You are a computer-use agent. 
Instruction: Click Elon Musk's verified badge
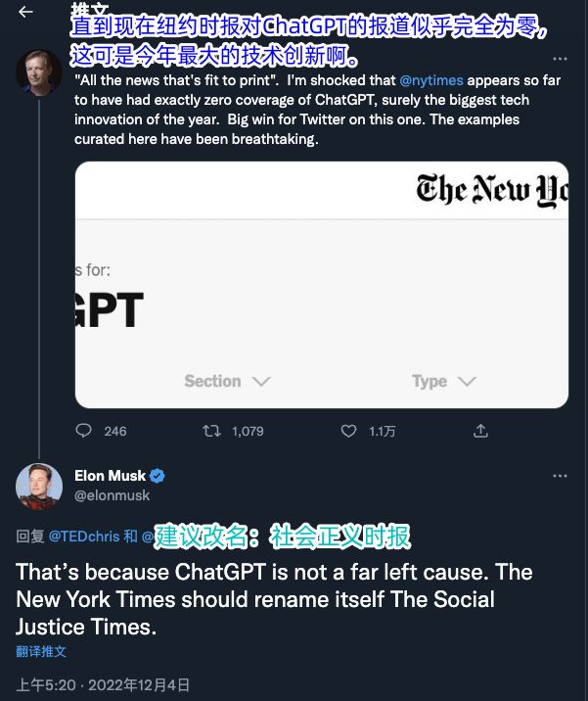coord(157,476)
